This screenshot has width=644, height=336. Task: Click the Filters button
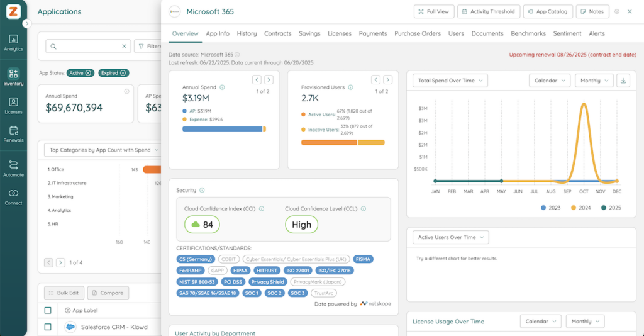148,47
